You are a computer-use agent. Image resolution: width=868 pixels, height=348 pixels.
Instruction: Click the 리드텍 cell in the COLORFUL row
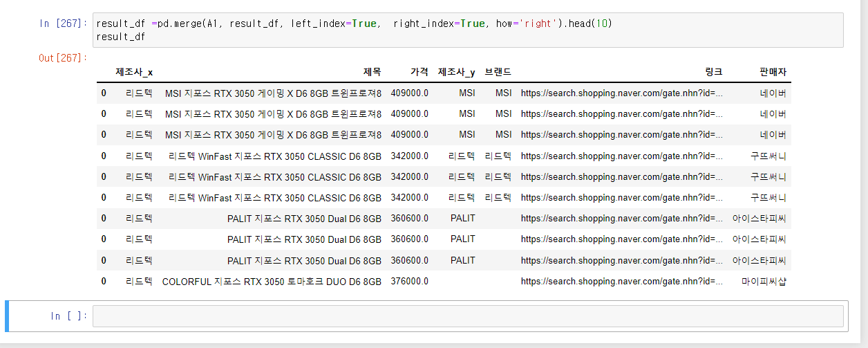tap(139, 282)
